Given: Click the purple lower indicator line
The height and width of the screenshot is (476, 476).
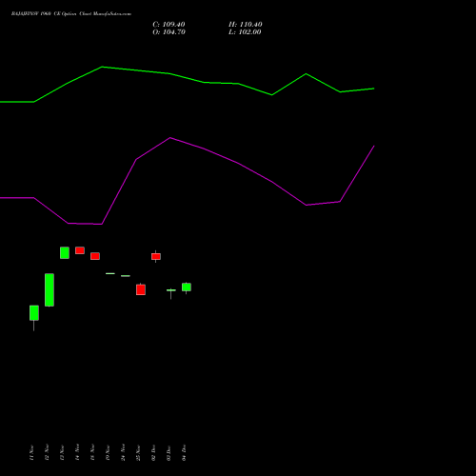Looking at the screenshot, I should click(x=188, y=181).
